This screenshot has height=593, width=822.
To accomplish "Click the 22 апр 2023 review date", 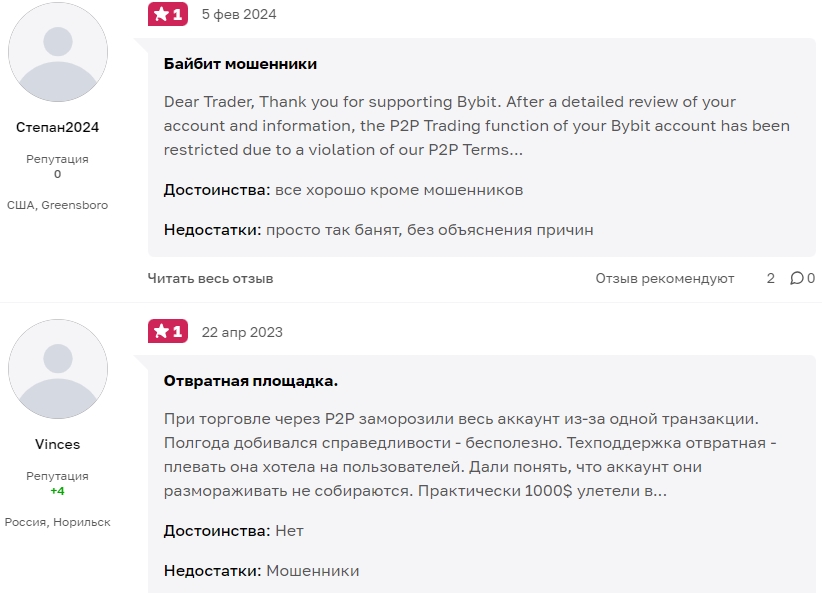I will 242,332.
